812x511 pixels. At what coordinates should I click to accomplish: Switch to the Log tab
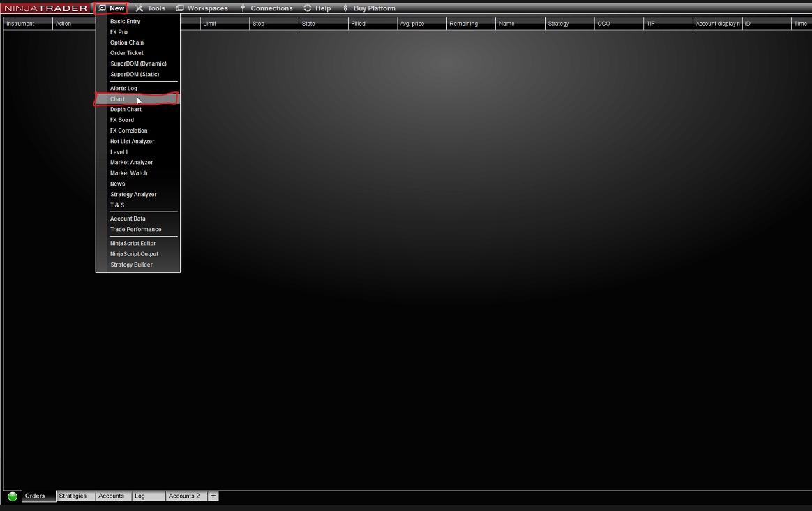click(x=148, y=496)
